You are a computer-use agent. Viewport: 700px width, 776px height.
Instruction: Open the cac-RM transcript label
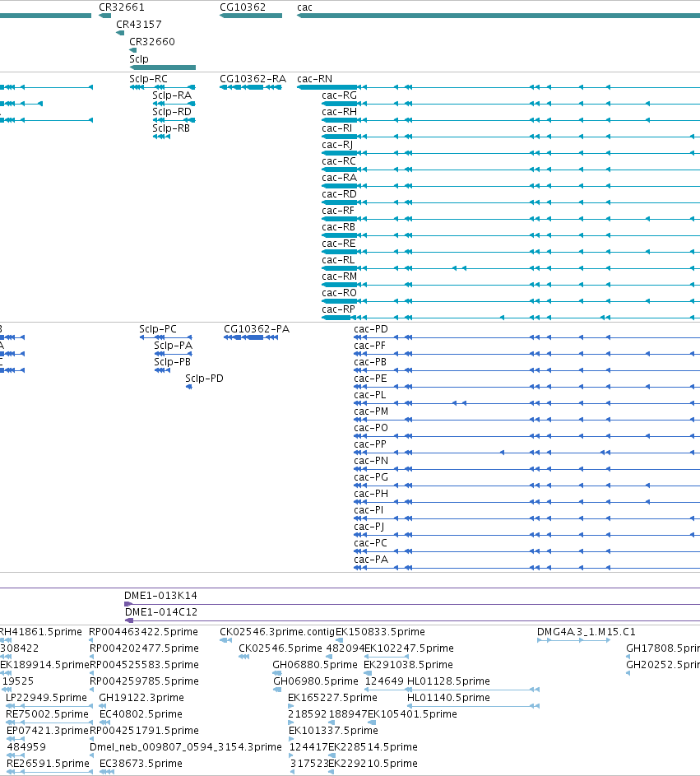point(340,276)
